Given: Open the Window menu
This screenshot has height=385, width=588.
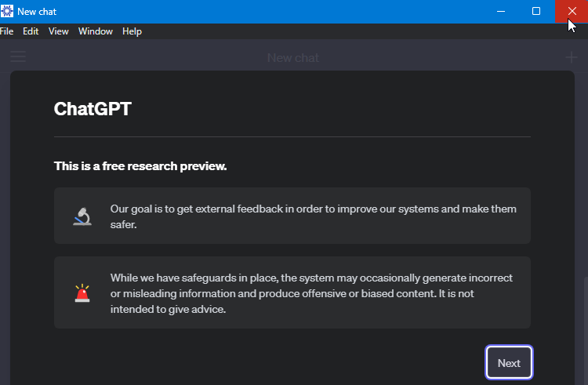Looking at the screenshot, I should [x=95, y=31].
